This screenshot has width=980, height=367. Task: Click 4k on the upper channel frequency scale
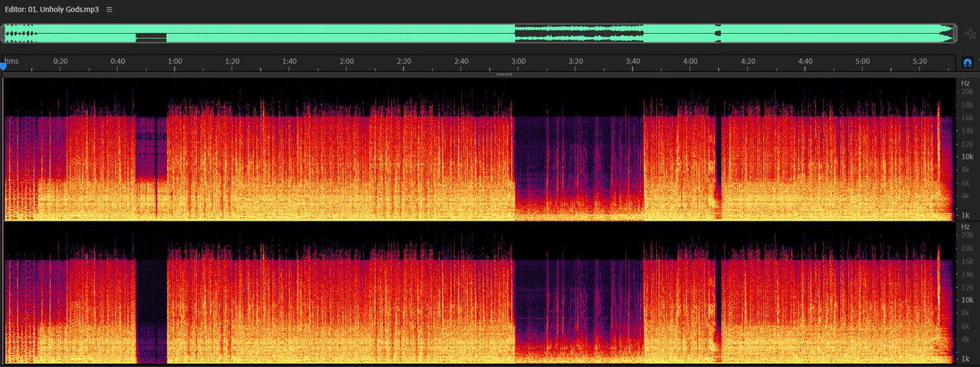(x=967, y=197)
